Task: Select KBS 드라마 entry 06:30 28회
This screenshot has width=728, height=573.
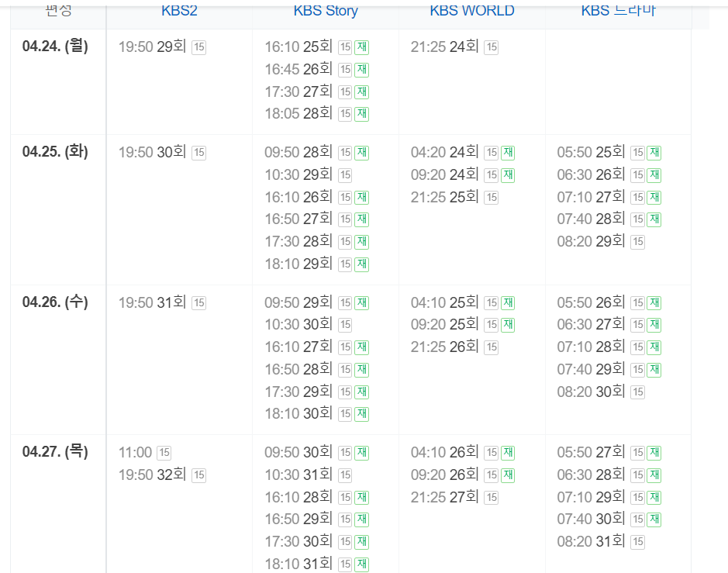Action: click(x=591, y=475)
